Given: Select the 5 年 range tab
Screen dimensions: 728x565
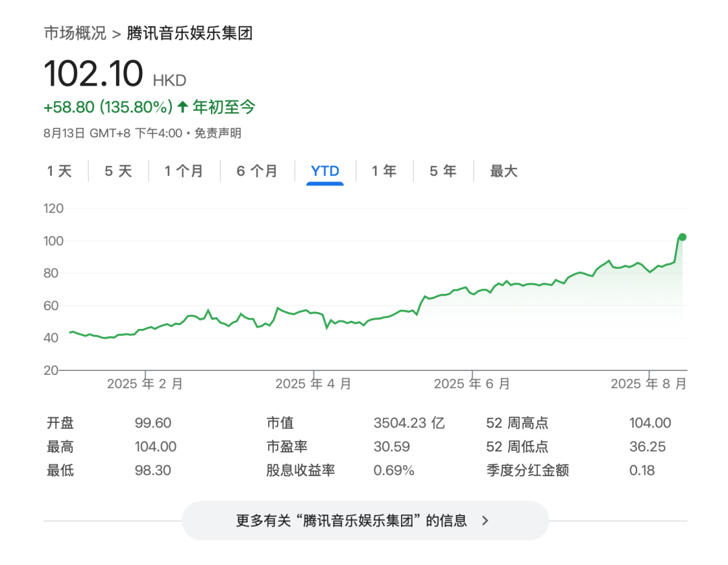Looking at the screenshot, I should coord(443,171).
